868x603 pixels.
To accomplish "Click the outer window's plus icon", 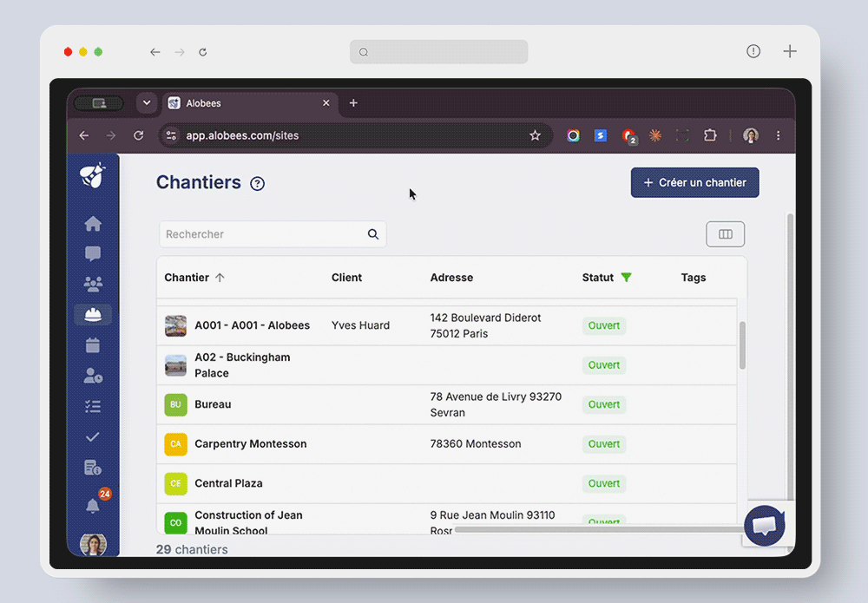I will 790,51.
